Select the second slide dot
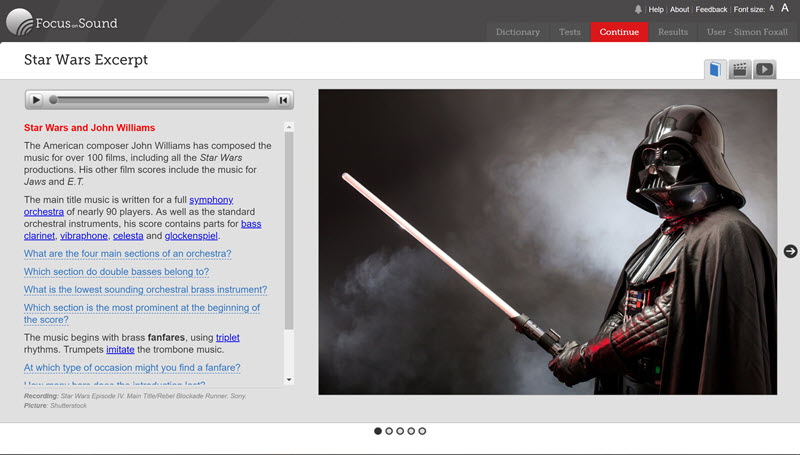Image resolution: width=800 pixels, height=455 pixels. point(389,431)
